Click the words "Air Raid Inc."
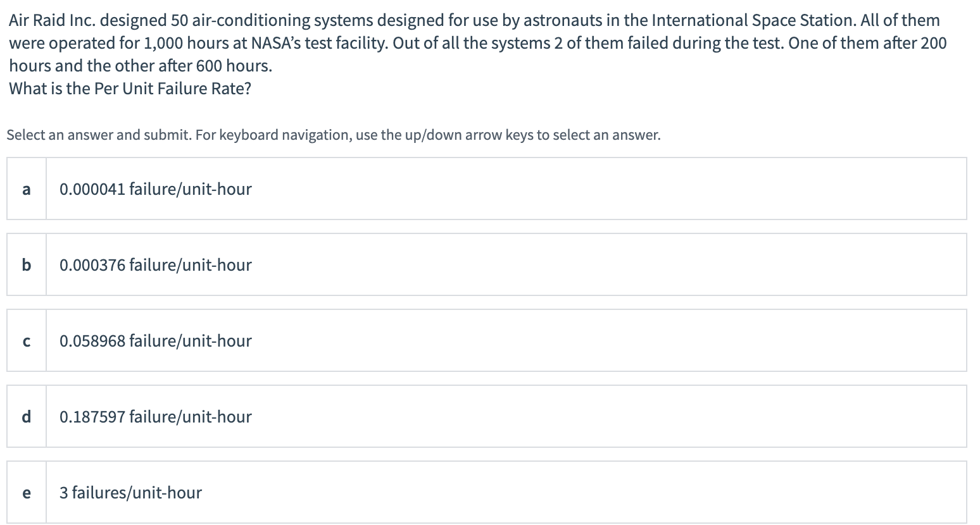The width and height of the screenshot is (980, 525). (52, 20)
